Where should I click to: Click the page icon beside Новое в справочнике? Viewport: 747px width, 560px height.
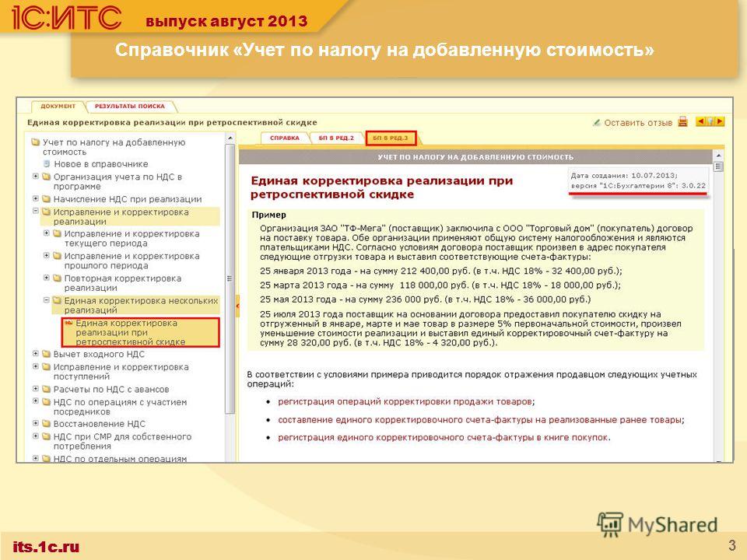click(x=47, y=164)
